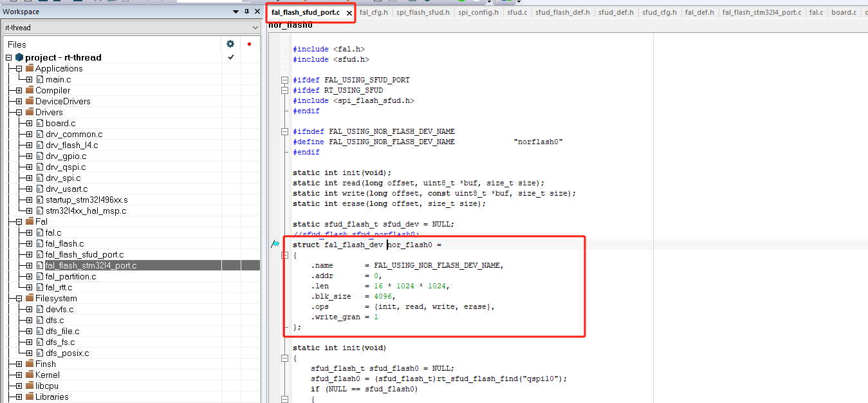The width and height of the screenshot is (868, 403).
Task: Click the drv_qspi.c file icon
Action: click(x=40, y=167)
